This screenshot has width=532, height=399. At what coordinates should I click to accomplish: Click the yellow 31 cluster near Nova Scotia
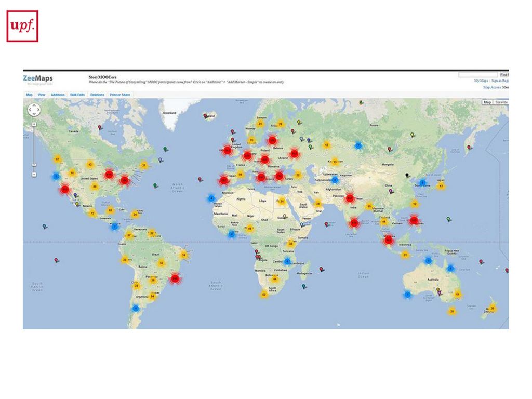point(144,165)
